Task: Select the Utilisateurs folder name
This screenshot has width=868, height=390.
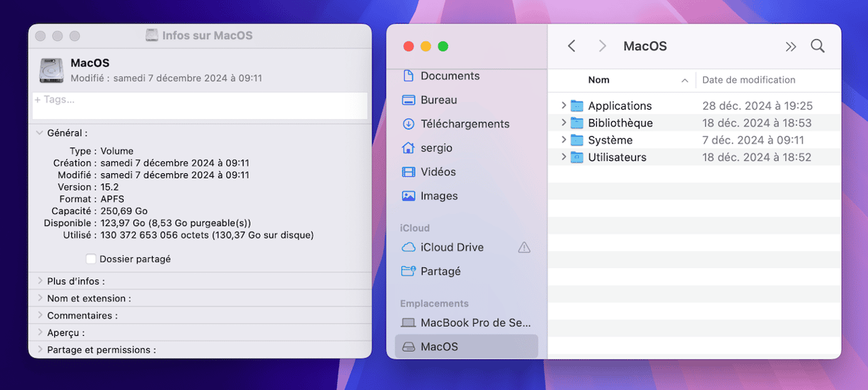Action: [x=617, y=157]
